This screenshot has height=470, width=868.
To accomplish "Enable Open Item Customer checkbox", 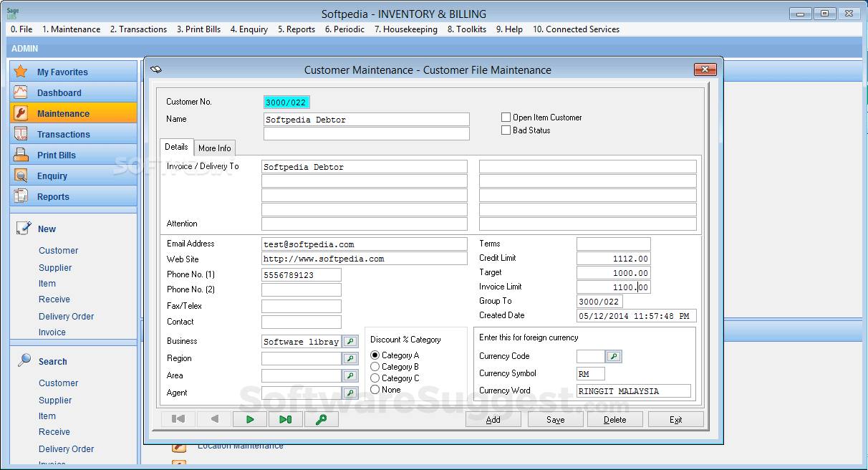I will point(506,117).
